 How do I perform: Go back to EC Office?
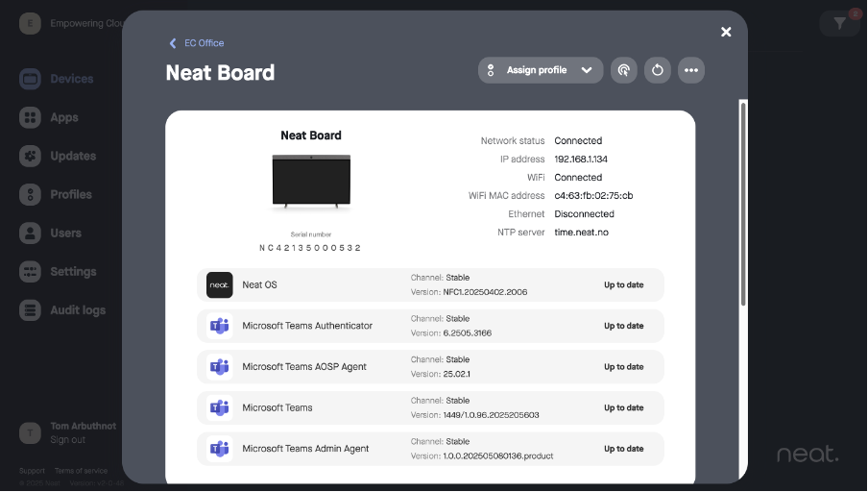click(x=197, y=43)
